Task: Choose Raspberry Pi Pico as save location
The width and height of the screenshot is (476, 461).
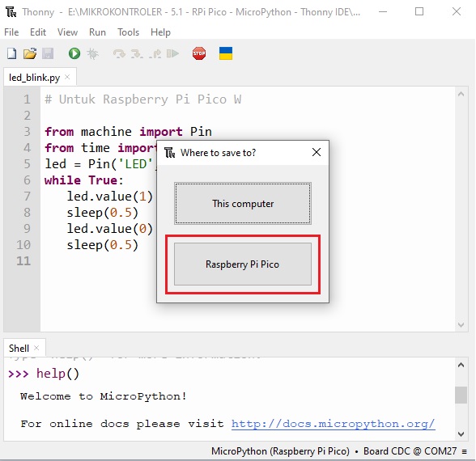Action: pos(243,264)
